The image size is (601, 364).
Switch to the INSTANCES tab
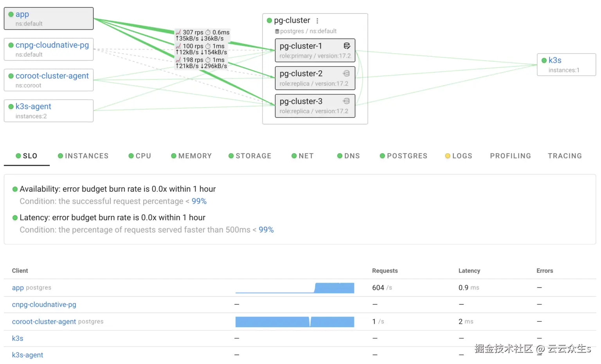point(83,156)
